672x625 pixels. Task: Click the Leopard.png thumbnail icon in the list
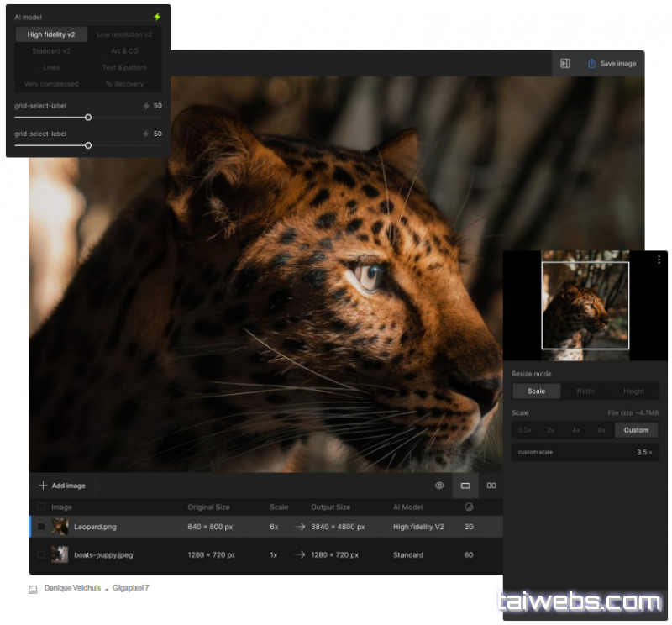click(60, 527)
